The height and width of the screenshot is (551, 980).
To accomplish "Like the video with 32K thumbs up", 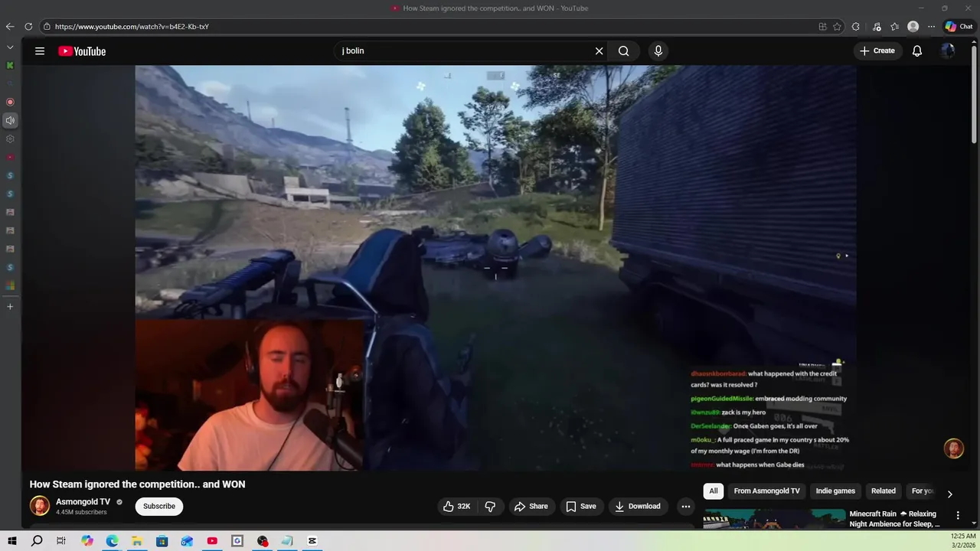I will [457, 506].
